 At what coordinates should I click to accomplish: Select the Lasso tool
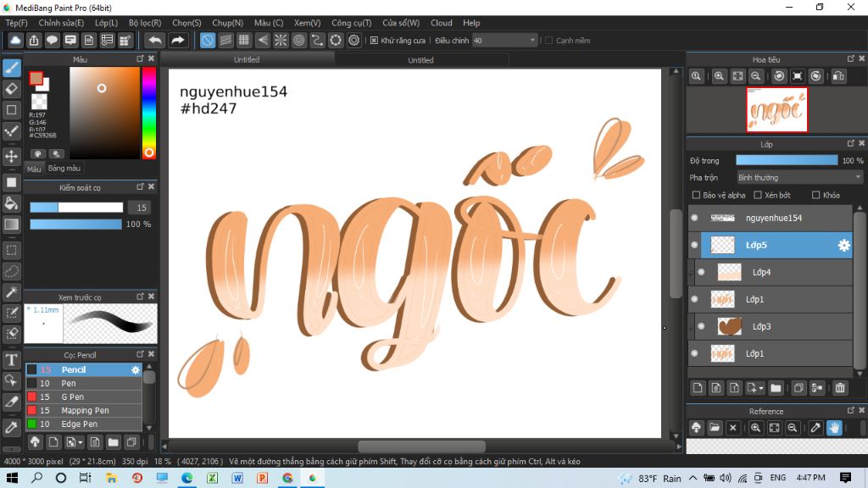click(x=12, y=271)
